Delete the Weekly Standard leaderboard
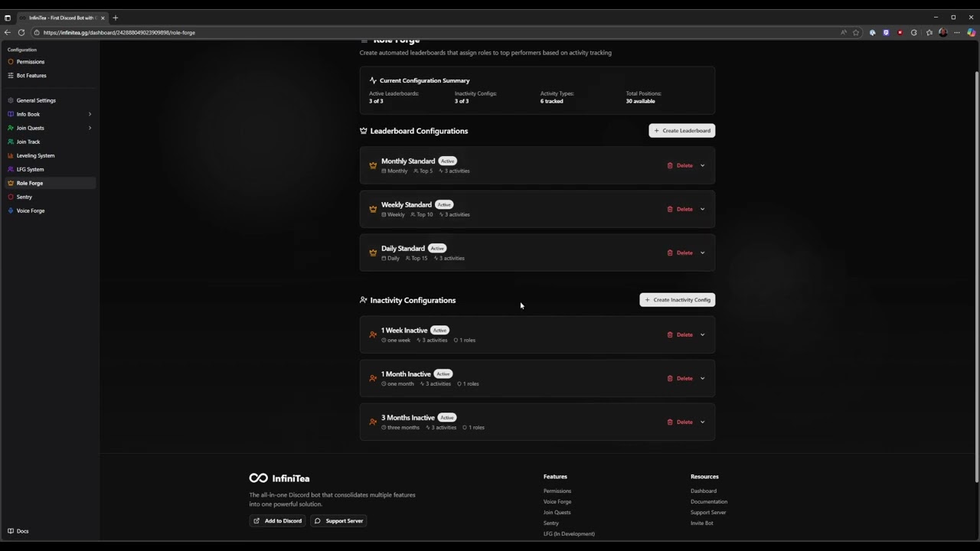980x551 pixels. tap(680, 209)
